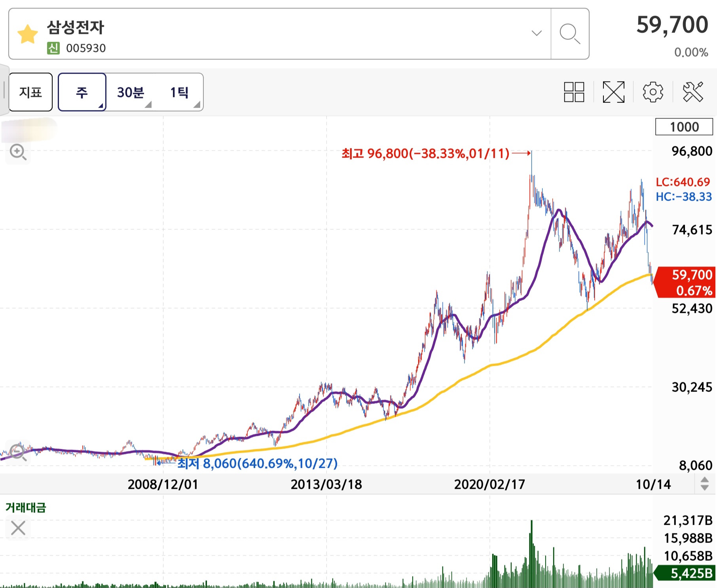Click the 52,430 axis price label
This screenshot has height=588, width=717.
(x=692, y=308)
